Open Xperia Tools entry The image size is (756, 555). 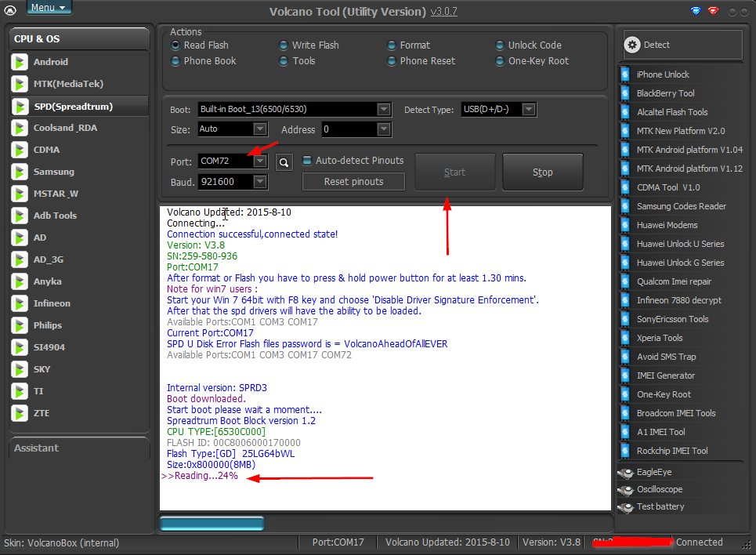tap(660, 338)
